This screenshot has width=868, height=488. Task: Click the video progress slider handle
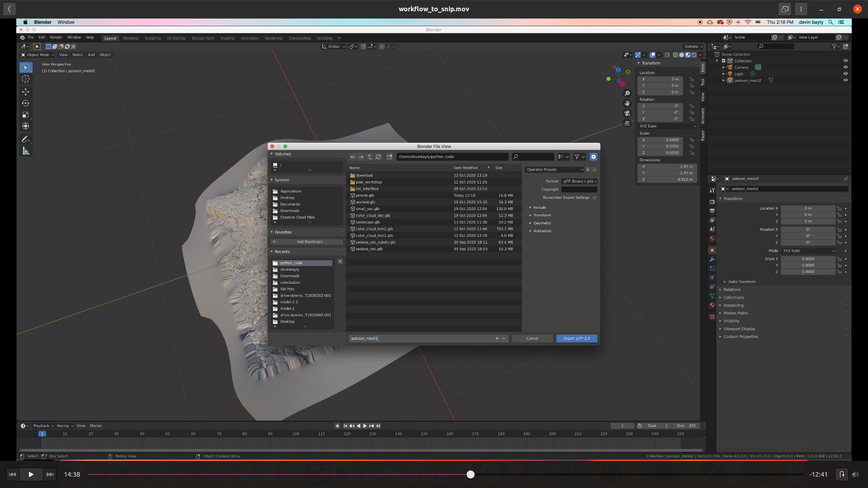coord(471,474)
